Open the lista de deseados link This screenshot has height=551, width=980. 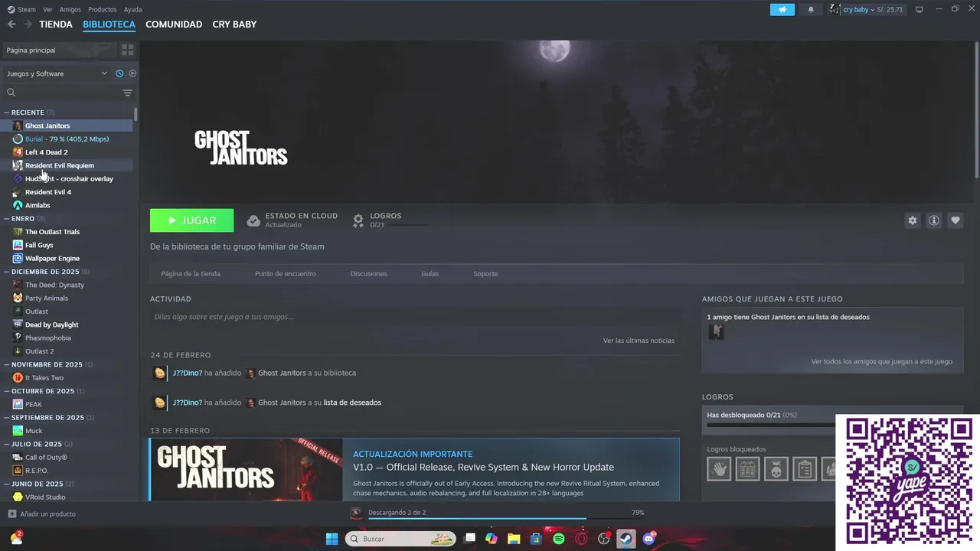tap(352, 403)
